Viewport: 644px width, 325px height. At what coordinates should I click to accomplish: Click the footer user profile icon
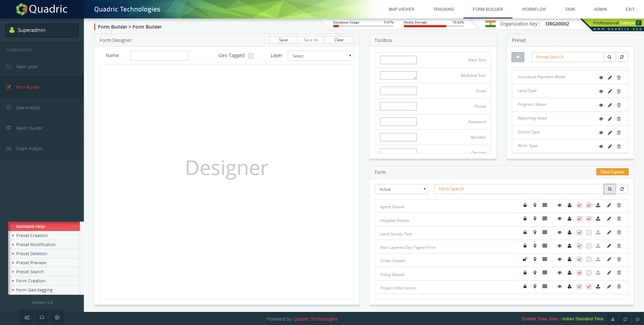pyautogui.click(x=613, y=319)
